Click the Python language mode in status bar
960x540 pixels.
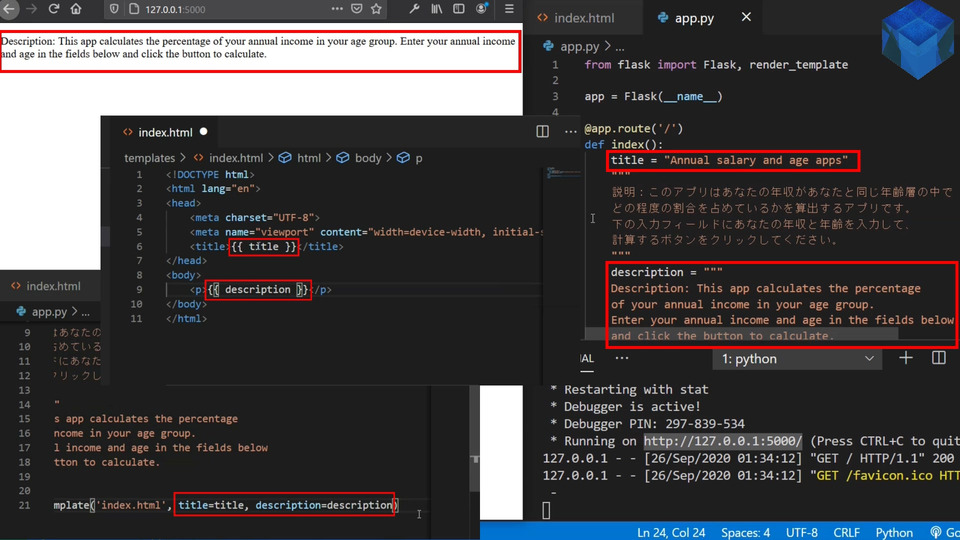pyautogui.click(x=894, y=532)
